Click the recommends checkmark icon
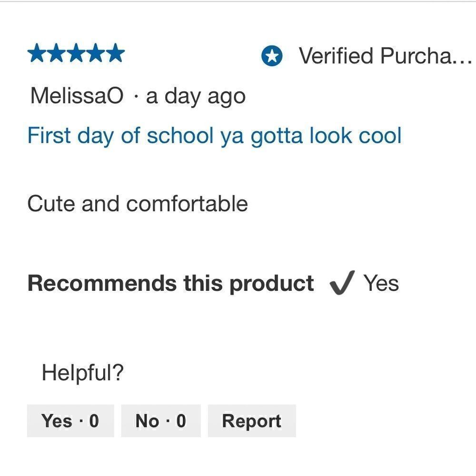The height and width of the screenshot is (476, 476). click(x=342, y=283)
